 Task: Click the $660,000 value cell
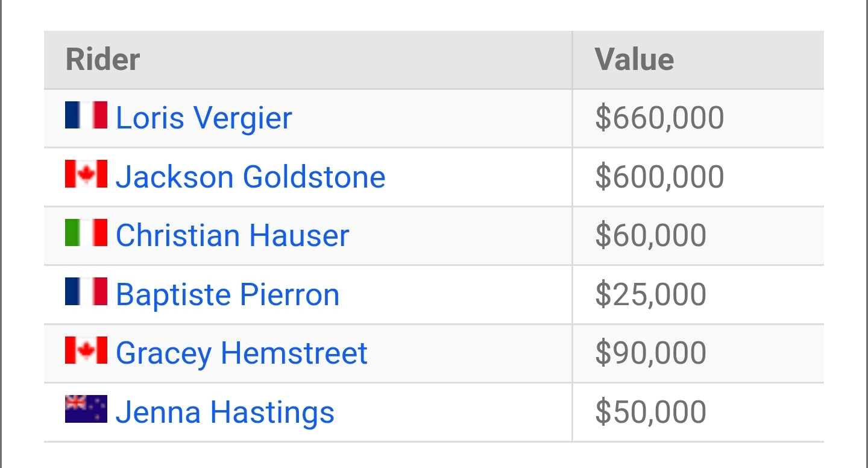[659, 118]
